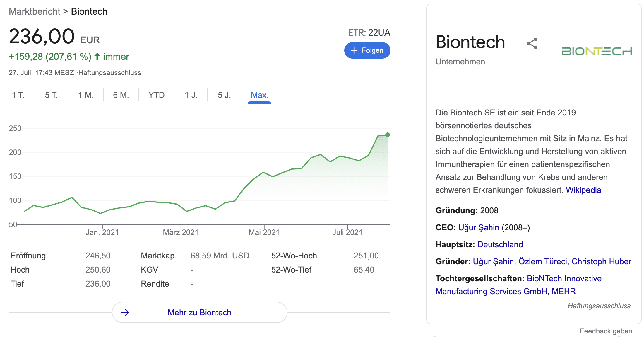This screenshot has width=644, height=337.
Task: Open the Mehr zu Biontech link
Action: [199, 313]
